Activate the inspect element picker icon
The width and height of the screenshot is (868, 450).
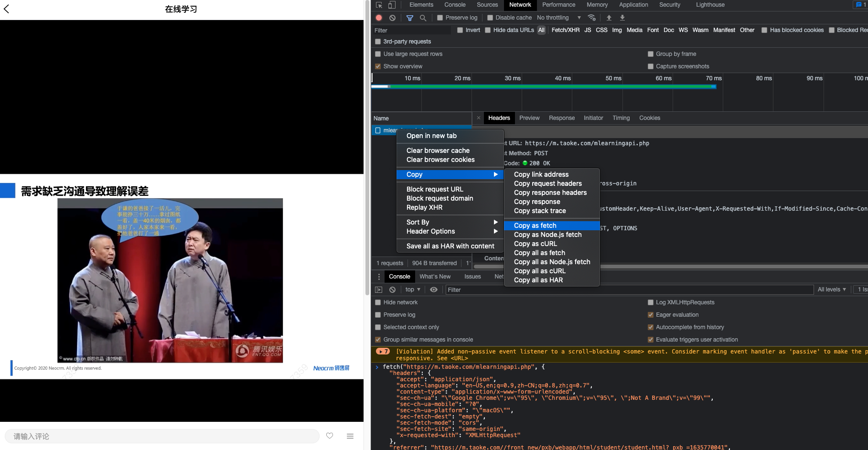379,5
